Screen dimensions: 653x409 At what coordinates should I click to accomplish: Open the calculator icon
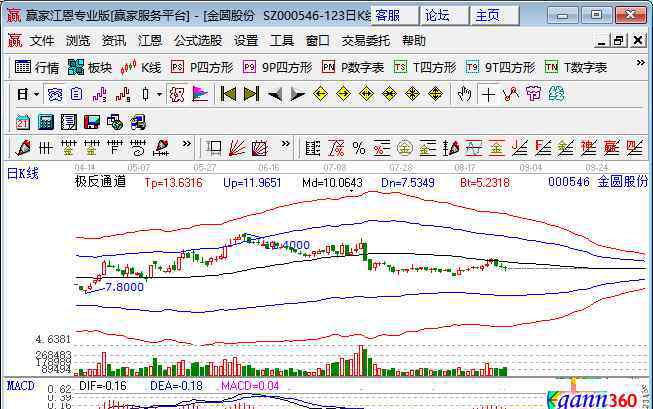point(45,122)
